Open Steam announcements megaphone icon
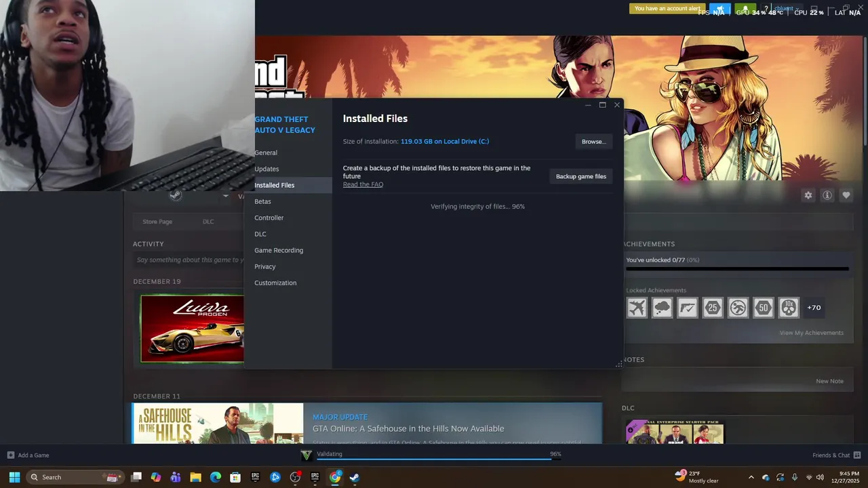The image size is (868, 488). click(x=720, y=9)
